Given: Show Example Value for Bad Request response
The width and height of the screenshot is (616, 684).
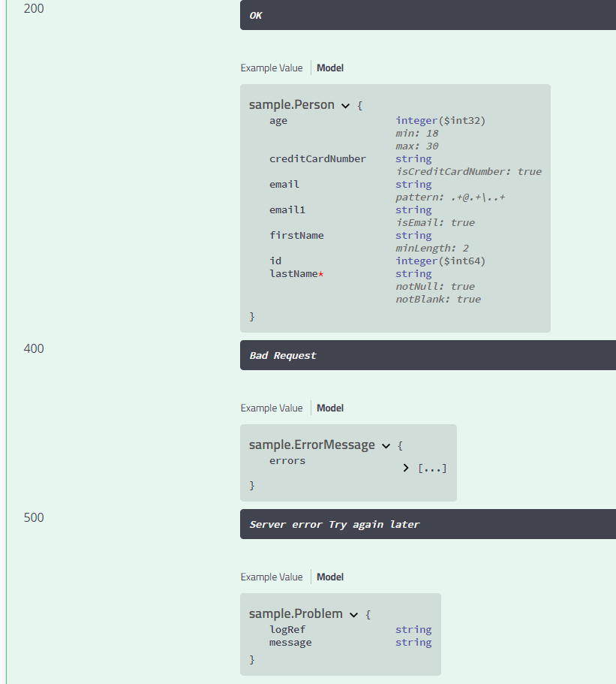Looking at the screenshot, I should coord(272,408).
